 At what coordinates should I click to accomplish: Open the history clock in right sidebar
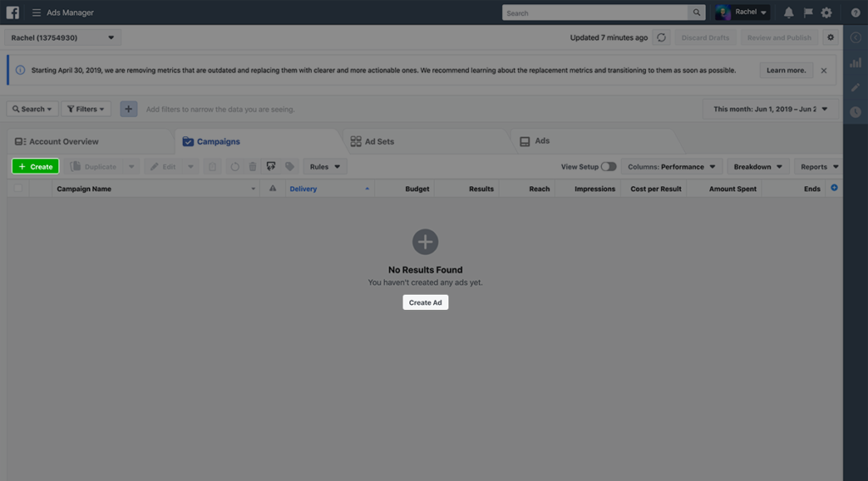click(855, 112)
